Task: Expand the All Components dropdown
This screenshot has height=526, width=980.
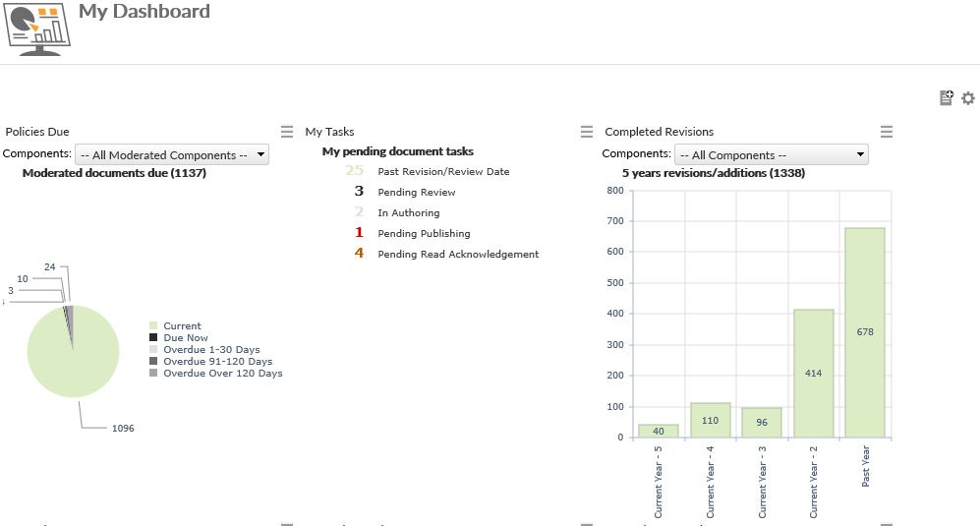Action: pos(772,154)
